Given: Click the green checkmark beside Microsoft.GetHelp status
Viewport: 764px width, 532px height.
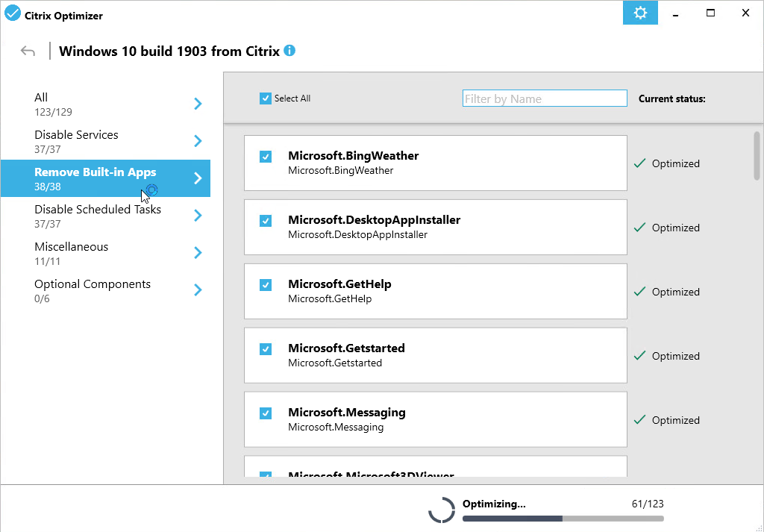Looking at the screenshot, I should 639,292.
